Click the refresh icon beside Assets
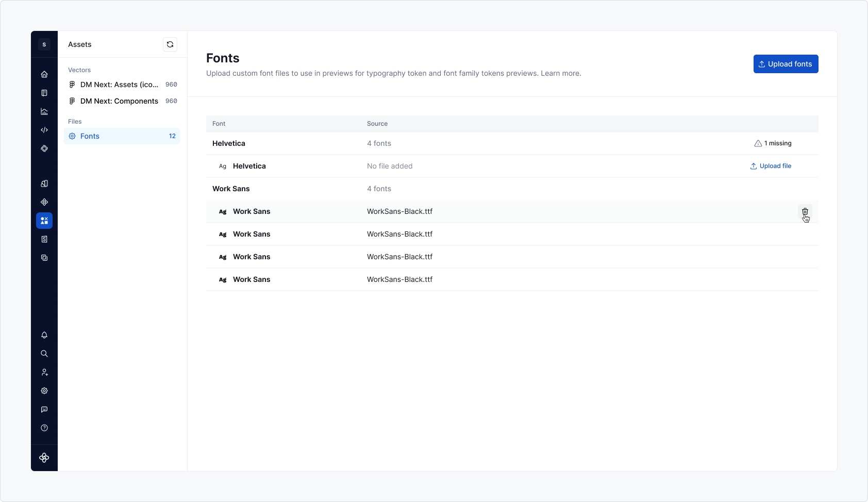Screen dimensions: 868x502 tap(170, 44)
